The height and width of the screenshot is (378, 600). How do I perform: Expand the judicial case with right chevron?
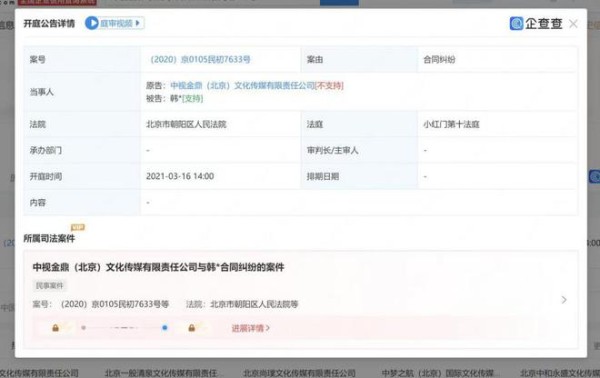point(564,300)
